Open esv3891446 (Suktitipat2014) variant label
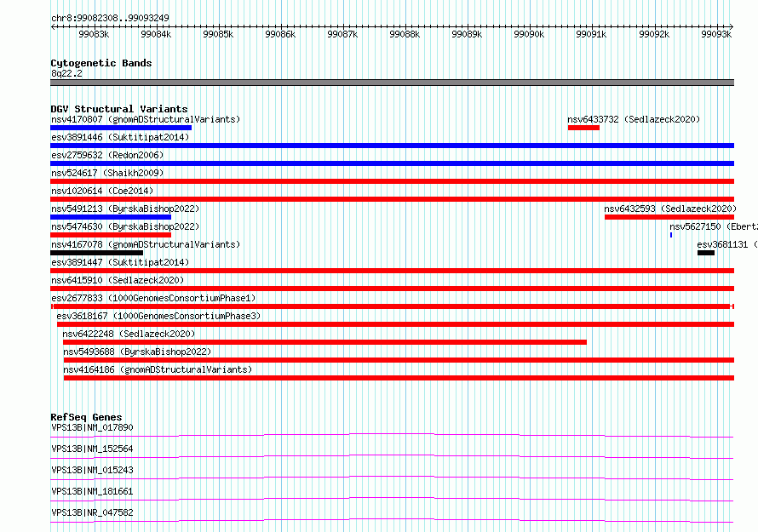This screenshot has height=532, width=758. click(x=120, y=137)
